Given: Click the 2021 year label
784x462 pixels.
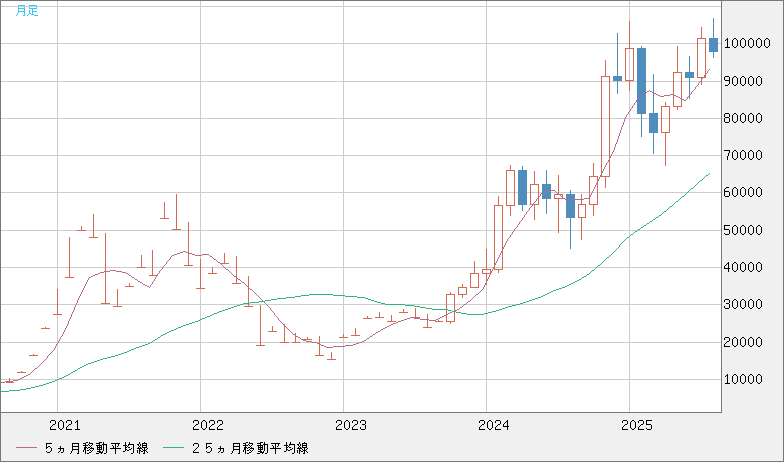Looking at the screenshot, I should pos(65,426).
